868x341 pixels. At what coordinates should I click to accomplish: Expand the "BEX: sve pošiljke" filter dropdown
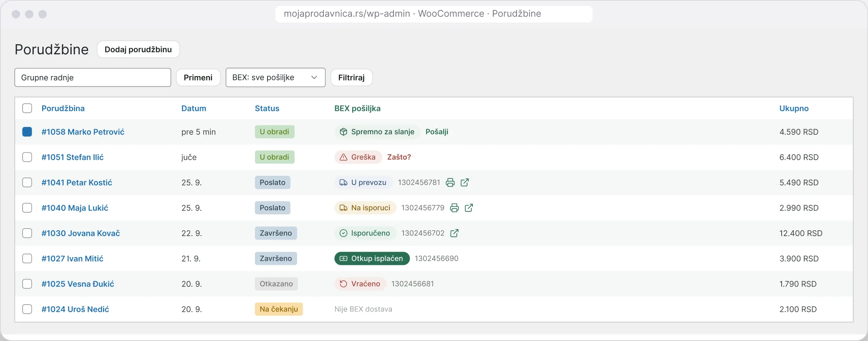point(275,78)
